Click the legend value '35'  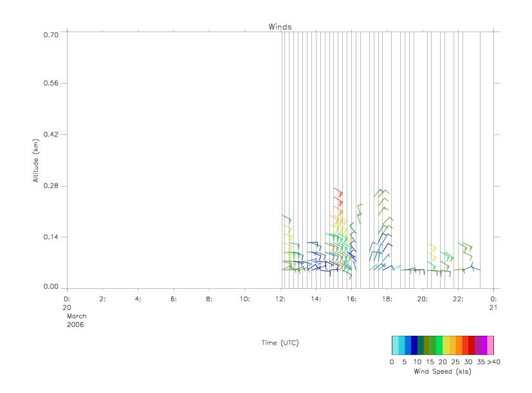pyautogui.click(x=481, y=361)
